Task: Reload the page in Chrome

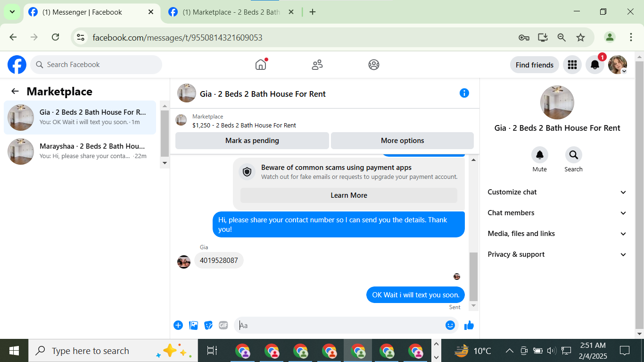Action: (x=55, y=37)
